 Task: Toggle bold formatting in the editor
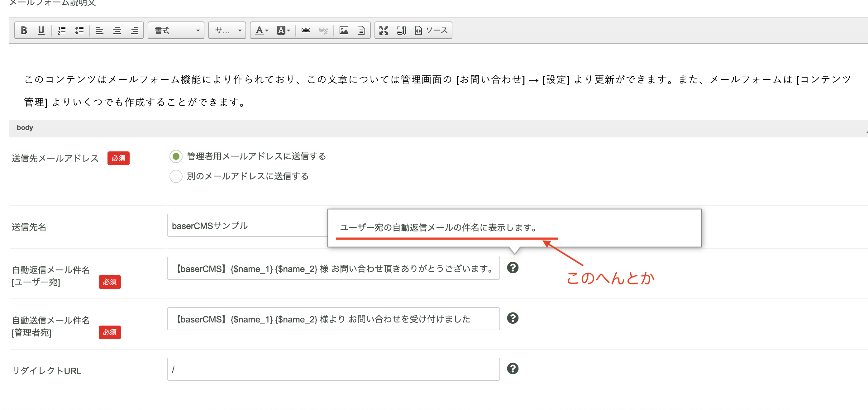(x=24, y=30)
